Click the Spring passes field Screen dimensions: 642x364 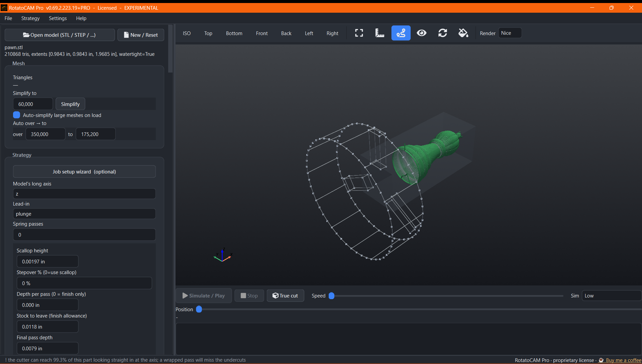pos(84,235)
